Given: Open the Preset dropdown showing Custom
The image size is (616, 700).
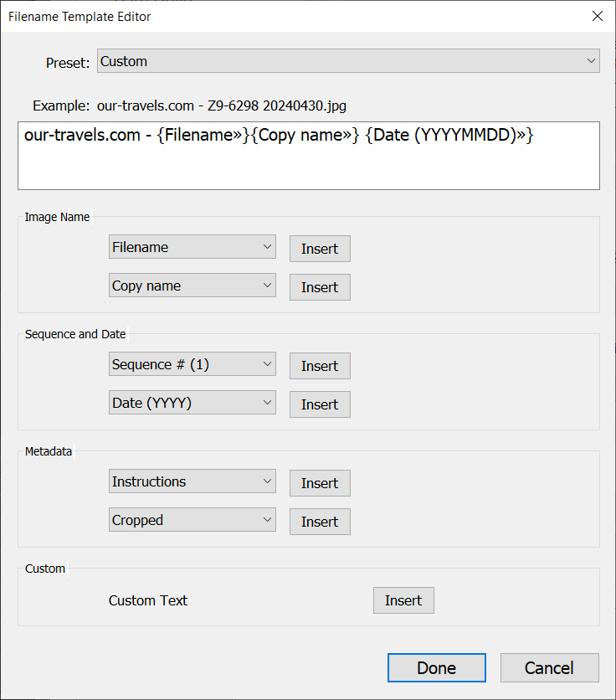Looking at the screenshot, I should [348, 61].
